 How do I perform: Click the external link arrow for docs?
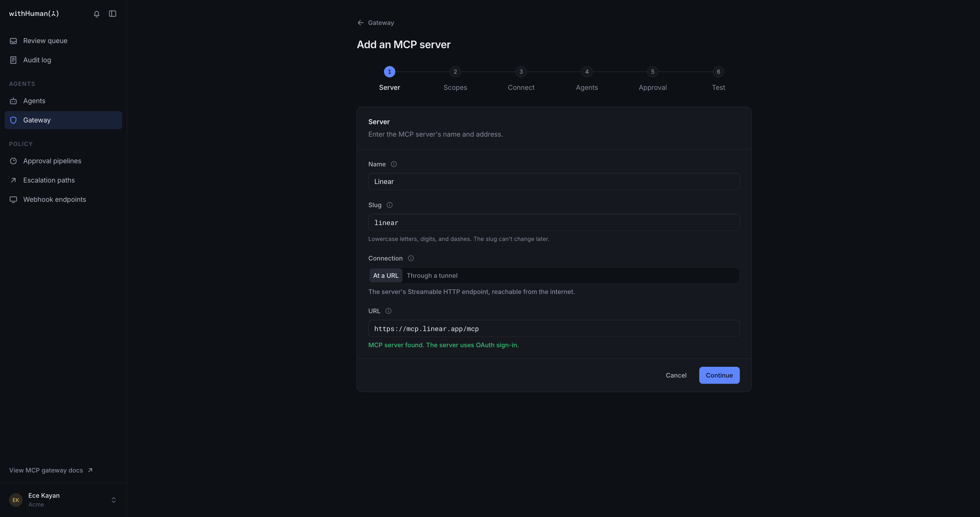coord(90,470)
